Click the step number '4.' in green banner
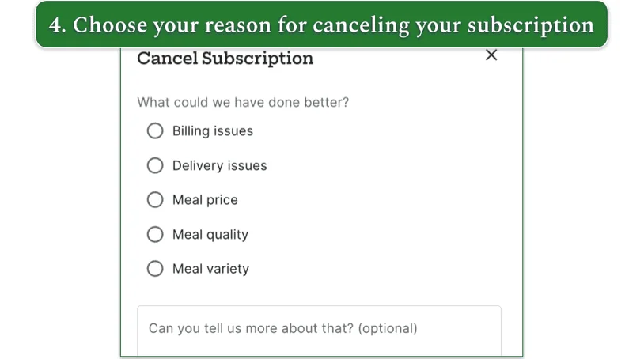The height and width of the screenshot is (359, 644). pos(57,25)
